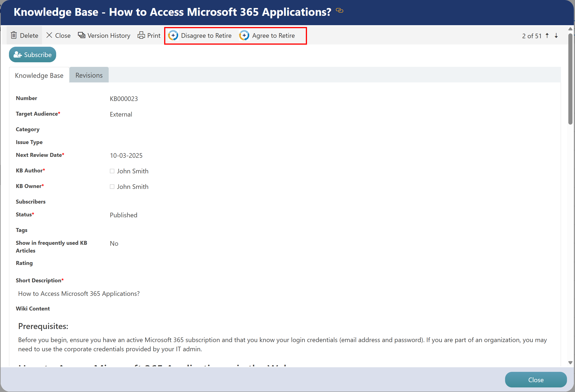
Task: Toggle the KB Author John Smith checkbox
Action: [112, 171]
